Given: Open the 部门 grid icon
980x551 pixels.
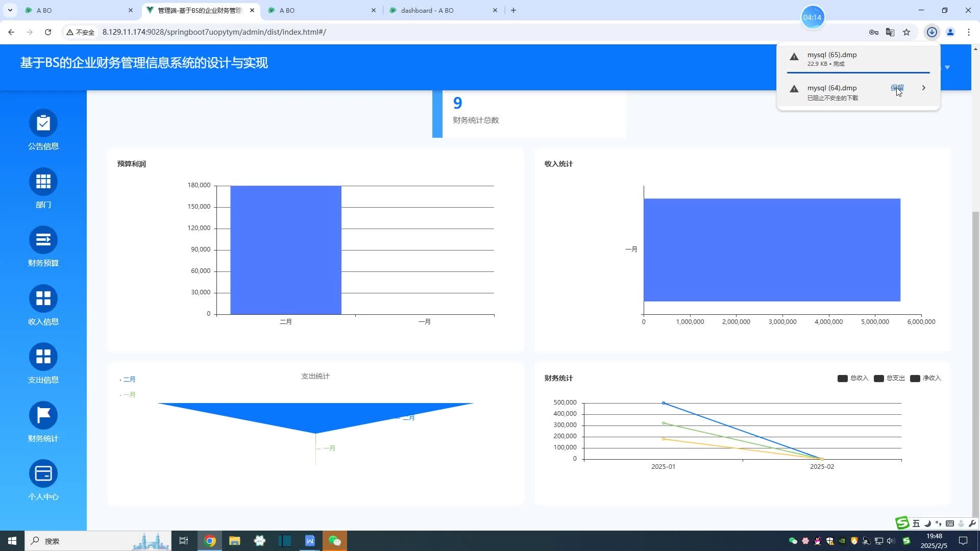Looking at the screenshot, I should pyautogui.click(x=43, y=182).
